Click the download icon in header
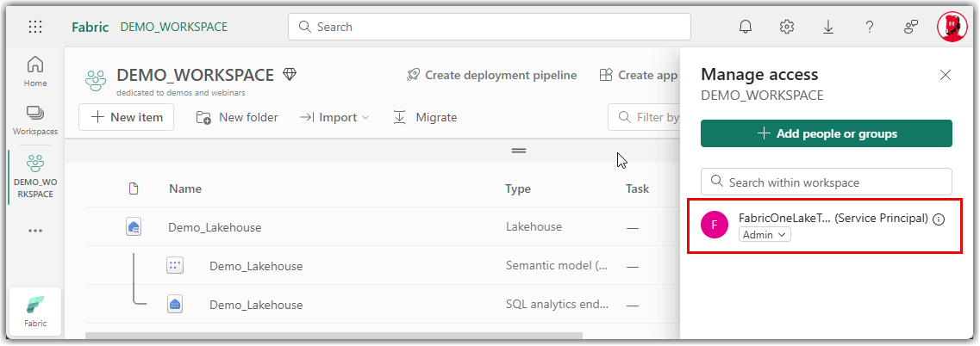The image size is (980, 346). point(828,27)
